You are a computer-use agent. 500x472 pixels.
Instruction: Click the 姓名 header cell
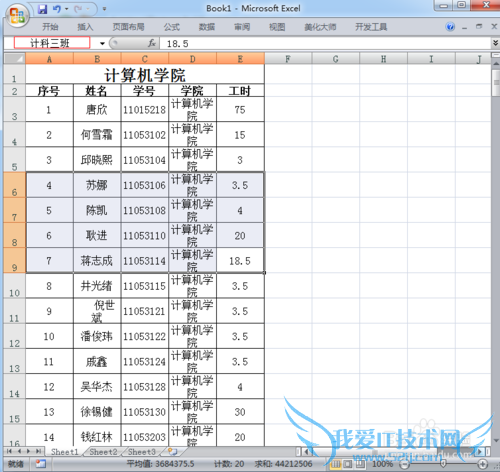pyautogui.click(x=97, y=91)
